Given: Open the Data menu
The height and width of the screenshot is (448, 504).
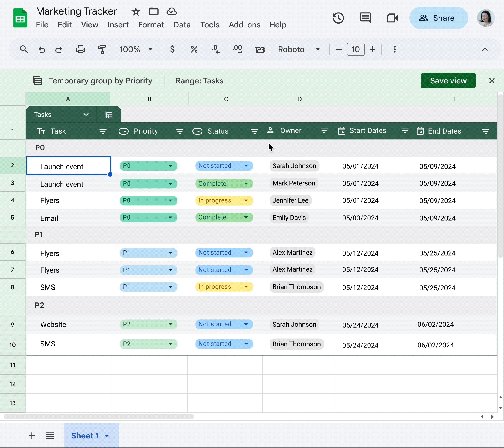Looking at the screenshot, I should tap(182, 25).
